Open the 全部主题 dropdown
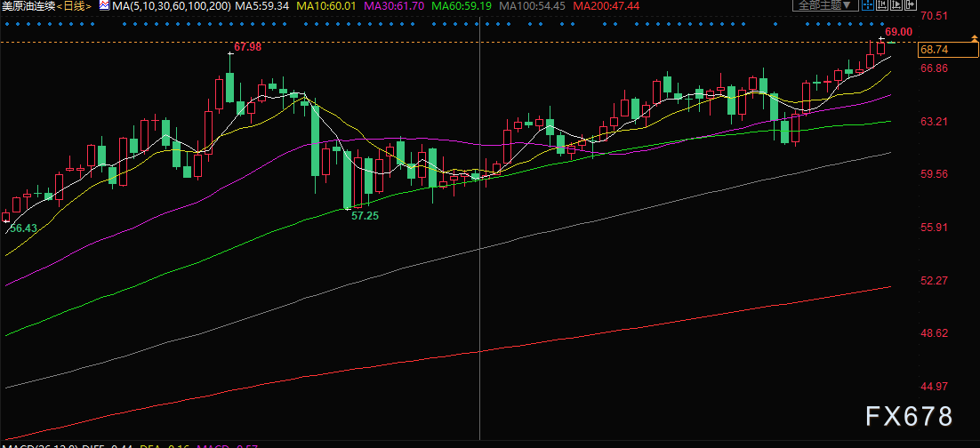980x448 pixels. pos(825,5)
